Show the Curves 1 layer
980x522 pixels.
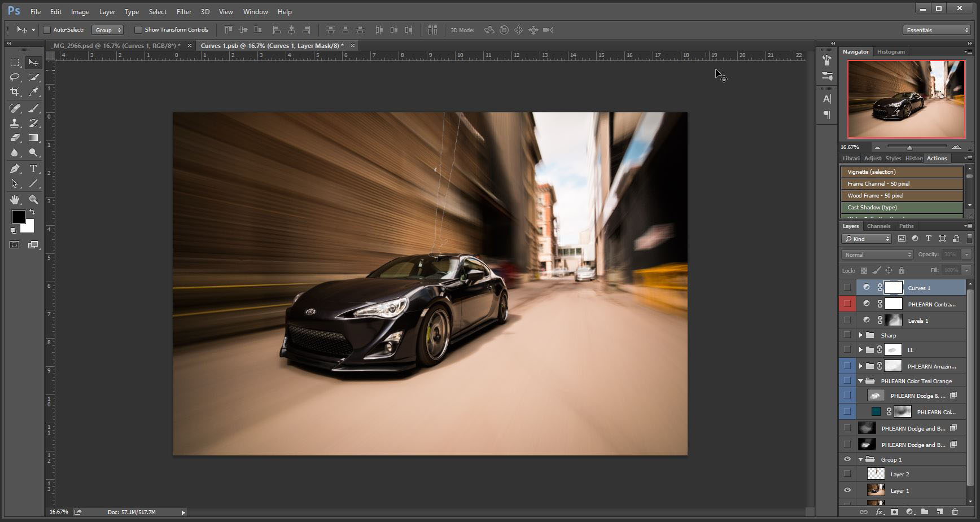847,288
